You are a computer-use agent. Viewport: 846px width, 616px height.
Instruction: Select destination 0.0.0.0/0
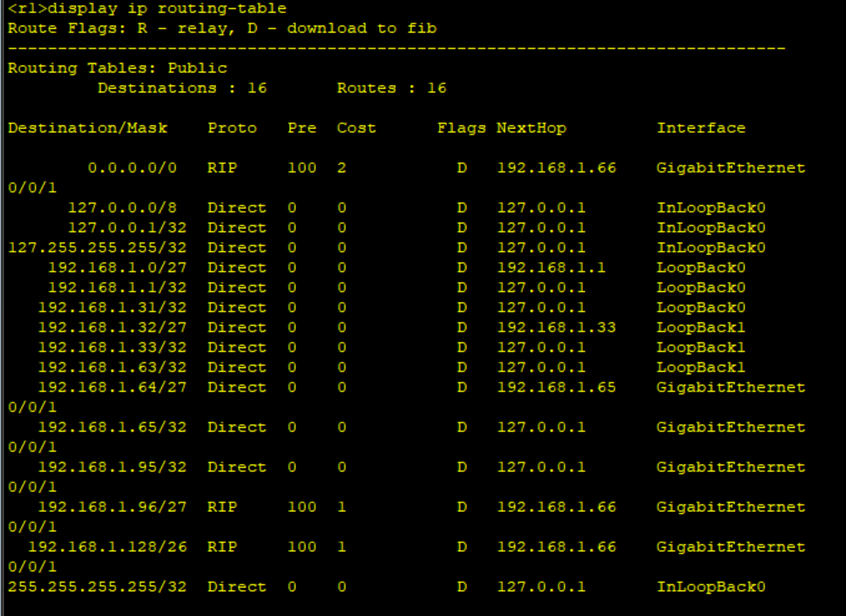132,168
